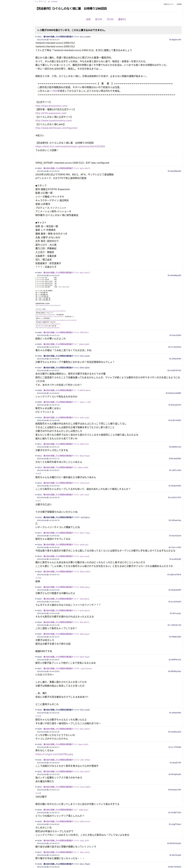Go to previous 100 posts (前100)
The height and width of the screenshot is (868, 186).
click(99, 19)
